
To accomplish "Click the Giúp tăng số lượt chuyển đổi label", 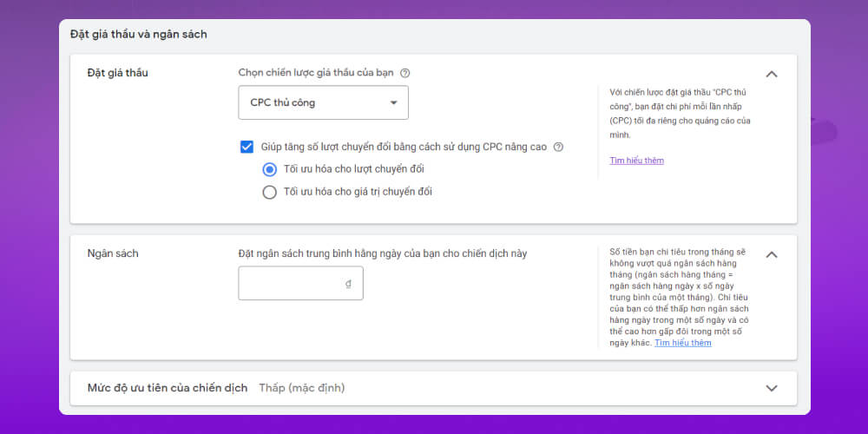I will (x=403, y=147).
